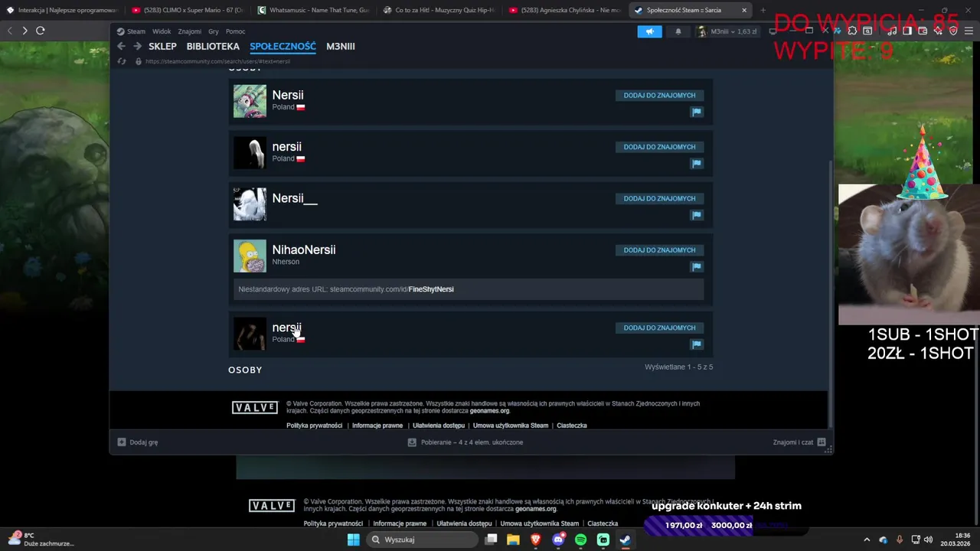Click flag icon for last nersii result

tap(697, 344)
